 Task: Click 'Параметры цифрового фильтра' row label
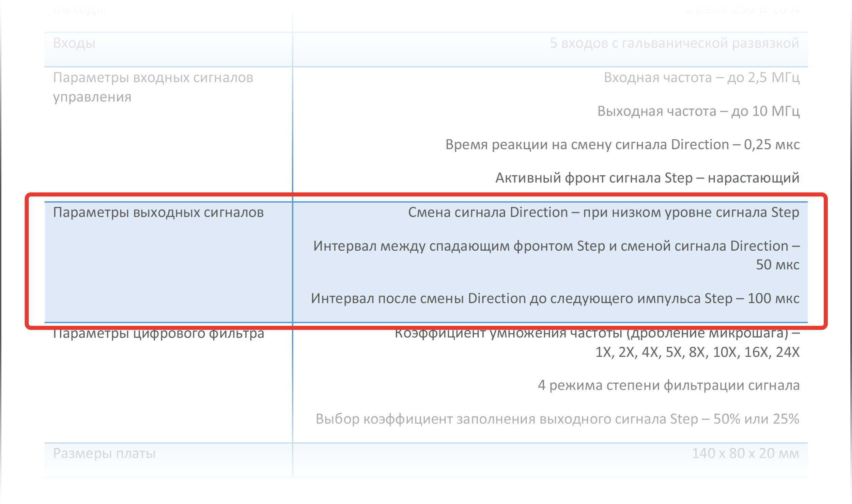[x=158, y=334]
